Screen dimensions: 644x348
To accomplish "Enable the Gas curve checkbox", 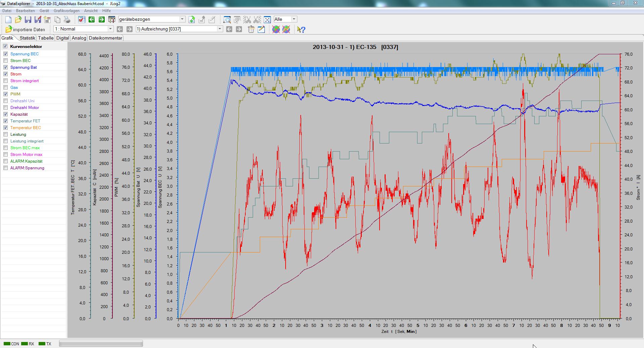I will (5, 87).
